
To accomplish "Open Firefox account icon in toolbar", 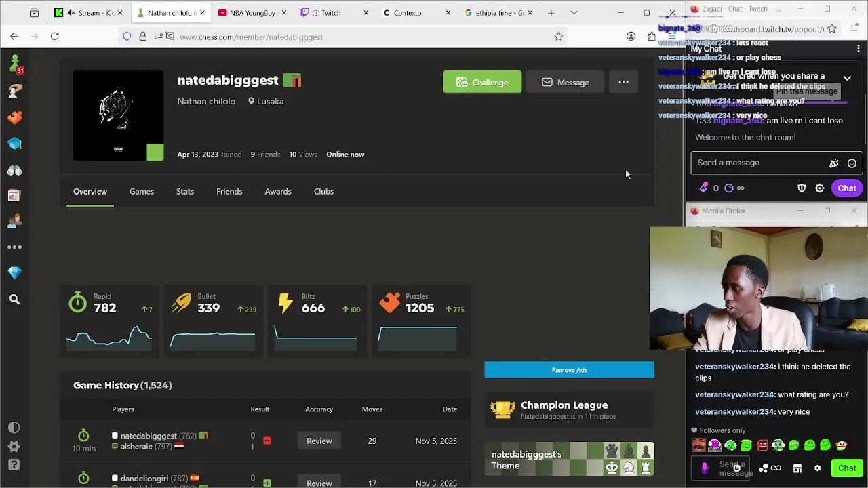I will point(631,37).
